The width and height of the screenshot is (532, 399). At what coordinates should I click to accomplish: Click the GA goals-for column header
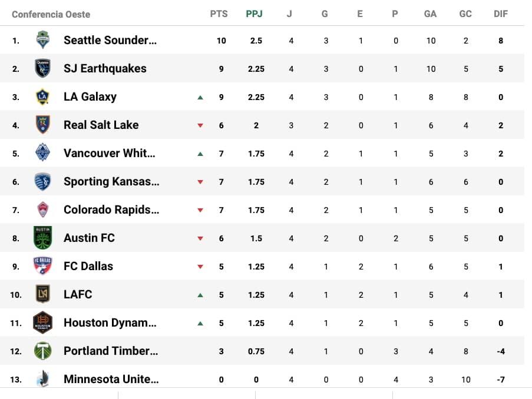(x=430, y=14)
